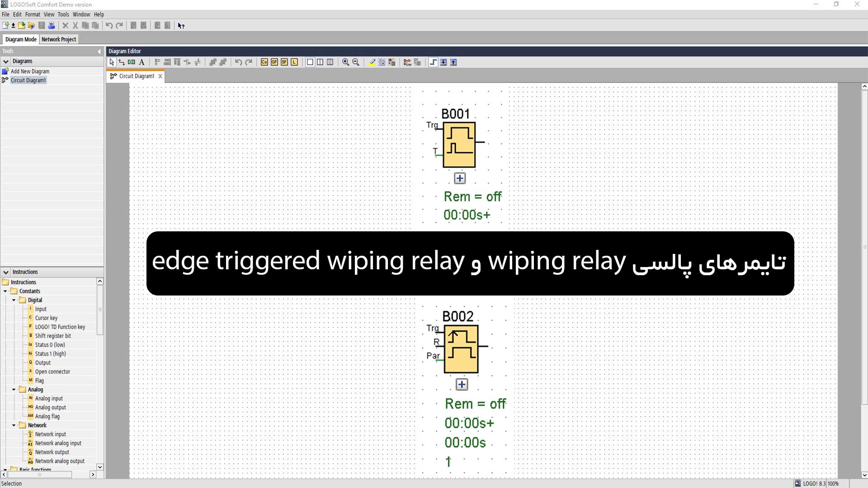Switch to Diagram Mode tab
This screenshot has height=488, width=868.
21,39
